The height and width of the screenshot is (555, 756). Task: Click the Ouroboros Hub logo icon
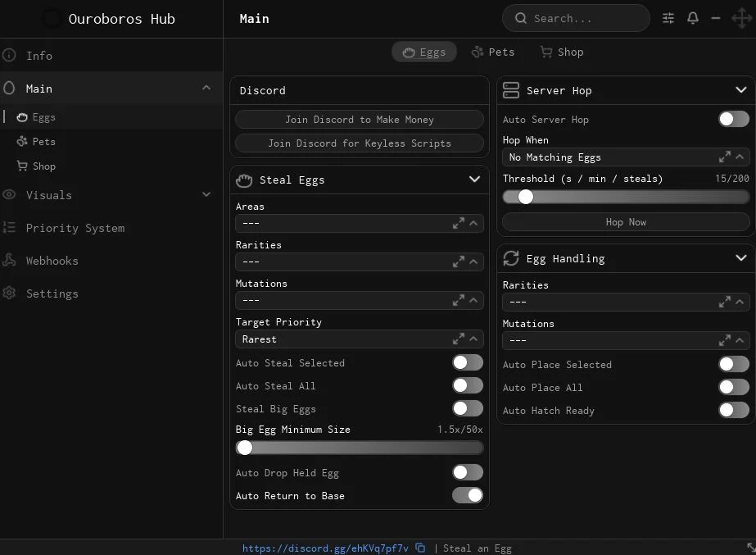click(x=52, y=19)
